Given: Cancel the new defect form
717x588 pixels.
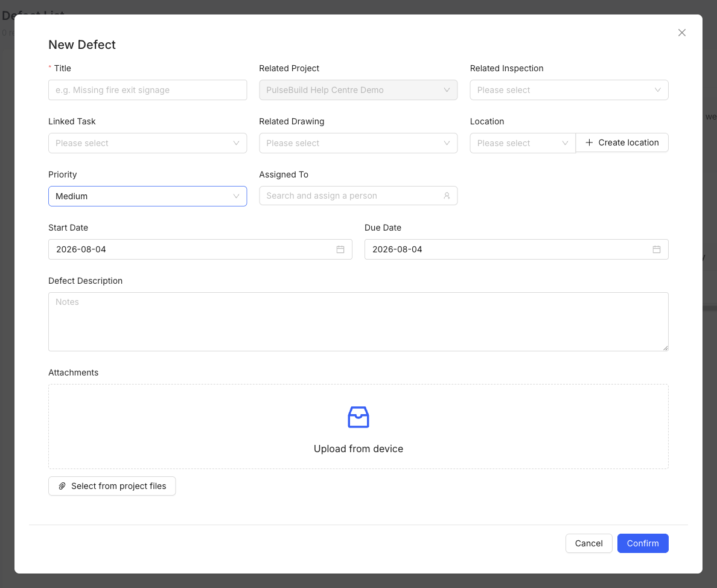Looking at the screenshot, I should (x=588, y=543).
